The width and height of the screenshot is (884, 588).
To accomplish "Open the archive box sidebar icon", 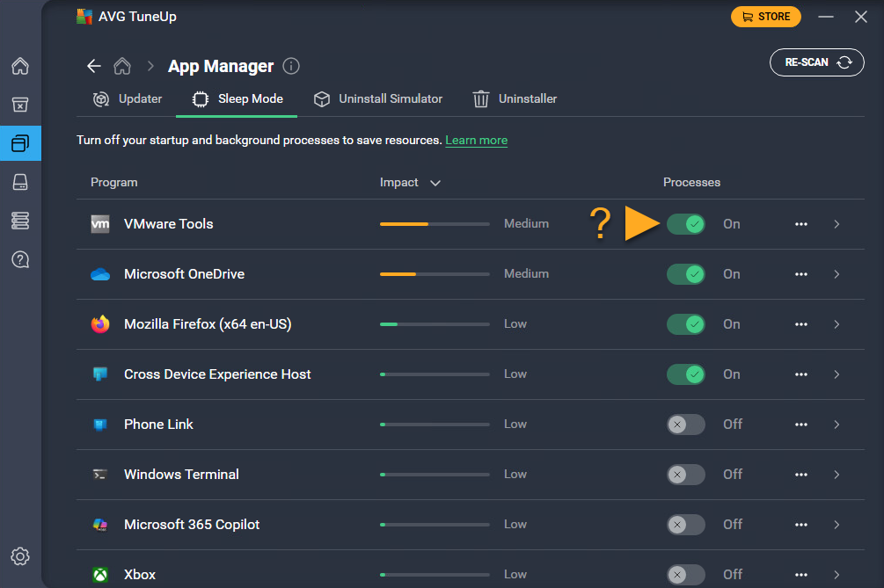I will pyautogui.click(x=20, y=105).
